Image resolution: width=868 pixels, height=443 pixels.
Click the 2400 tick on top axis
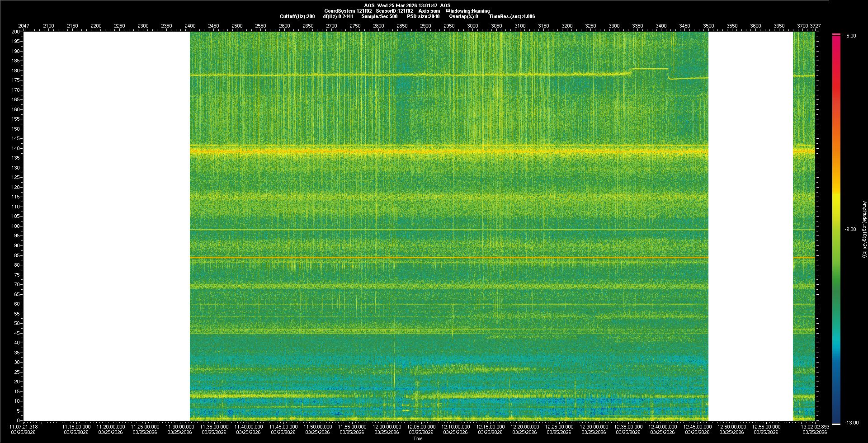(190, 26)
